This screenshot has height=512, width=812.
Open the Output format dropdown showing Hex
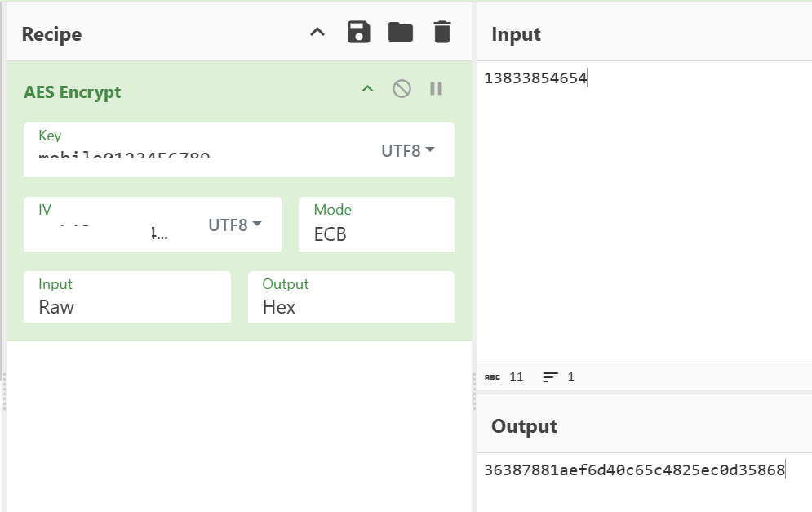click(351, 297)
